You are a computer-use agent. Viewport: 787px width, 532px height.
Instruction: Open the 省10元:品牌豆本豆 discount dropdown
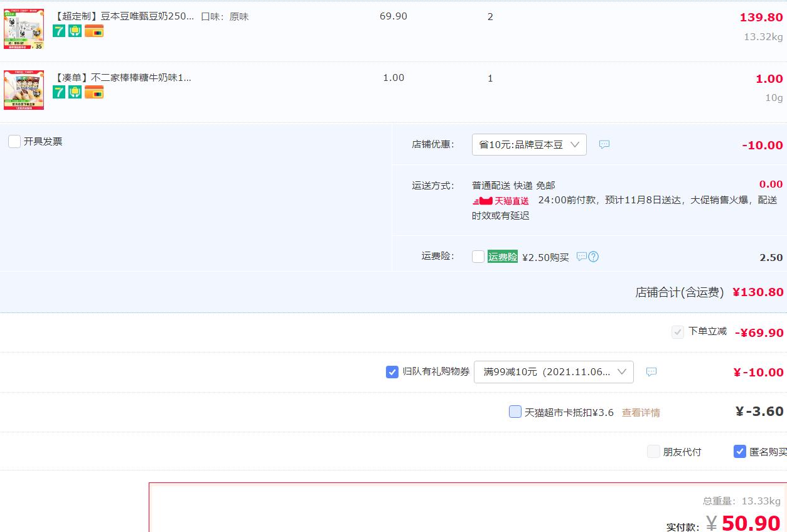(x=529, y=144)
